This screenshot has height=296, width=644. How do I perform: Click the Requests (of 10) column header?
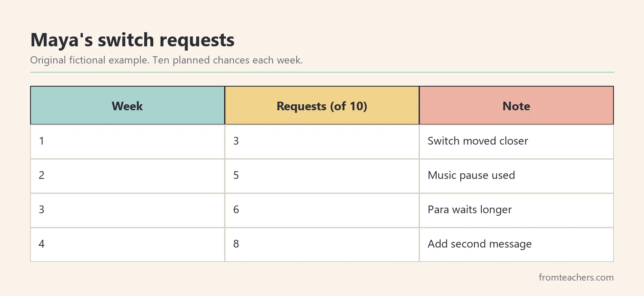(x=322, y=106)
